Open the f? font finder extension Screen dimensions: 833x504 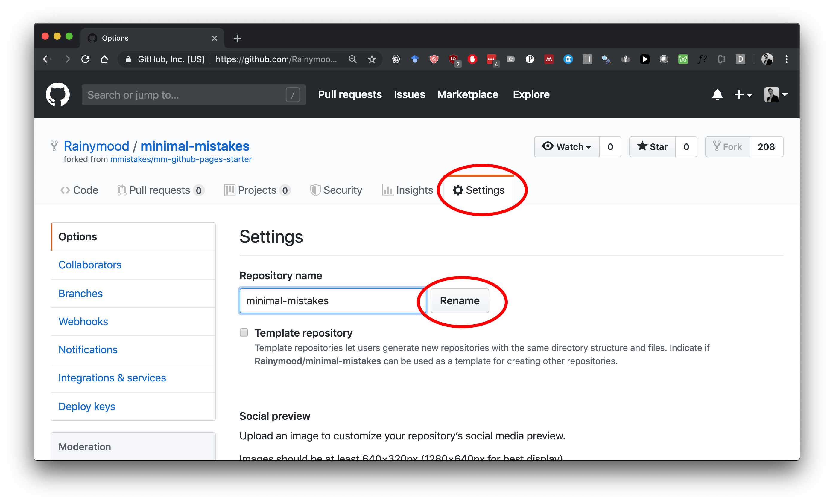point(702,59)
